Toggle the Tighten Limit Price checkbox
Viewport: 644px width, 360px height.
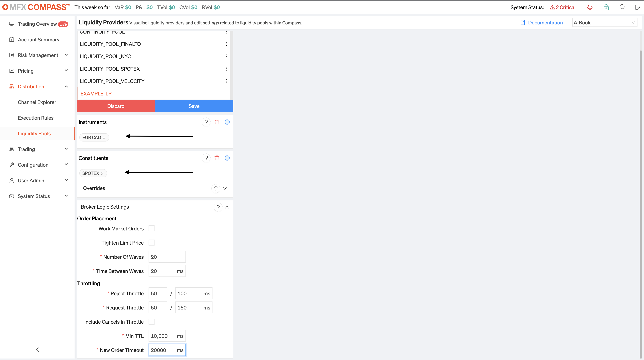152,243
